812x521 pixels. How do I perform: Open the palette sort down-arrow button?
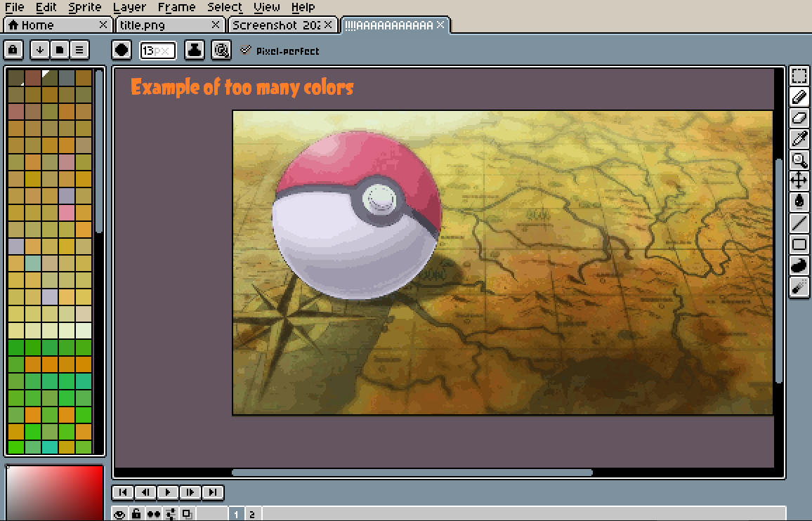pos(40,51)
